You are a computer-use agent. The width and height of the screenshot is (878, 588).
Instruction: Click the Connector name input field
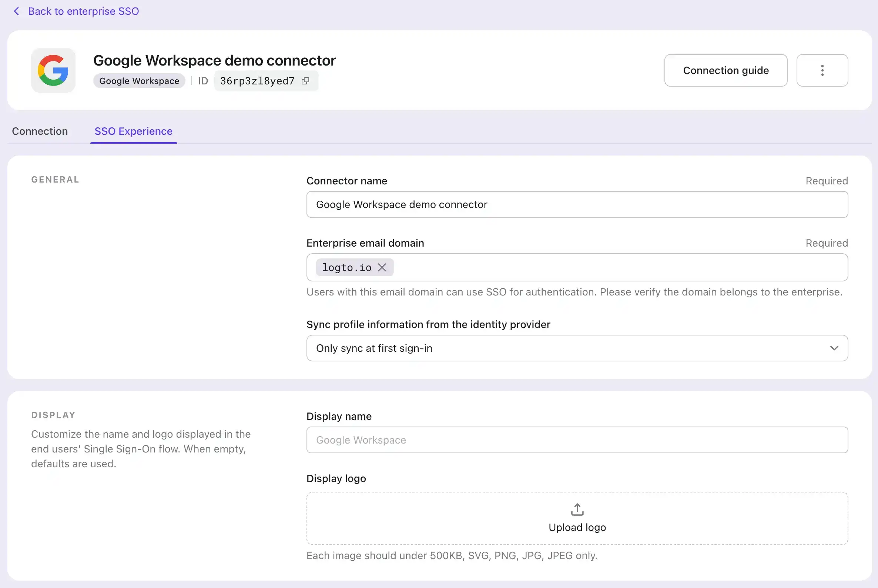coord(577,204)
